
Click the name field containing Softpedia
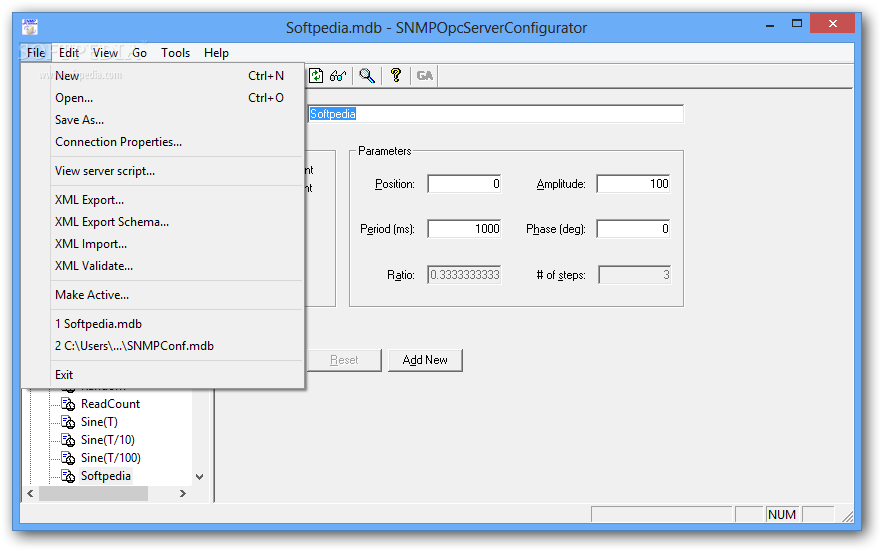pyautogui.click(x=496, y=114)
